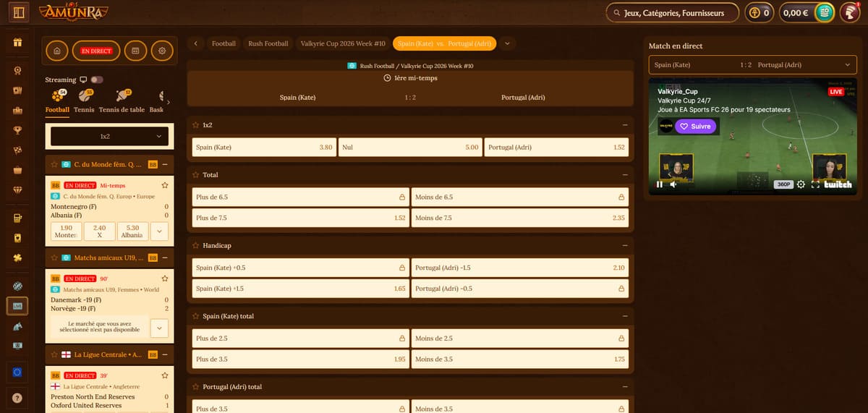Open the 1x2 market type dropdown
This screenshot has width=868, height=413.
[x=109, y=136]
